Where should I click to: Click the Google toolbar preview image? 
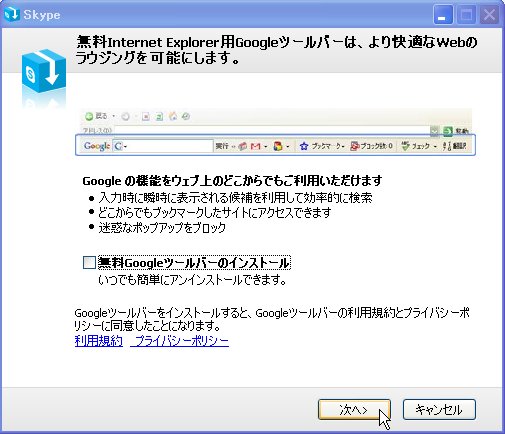click(x=275, y=132)
